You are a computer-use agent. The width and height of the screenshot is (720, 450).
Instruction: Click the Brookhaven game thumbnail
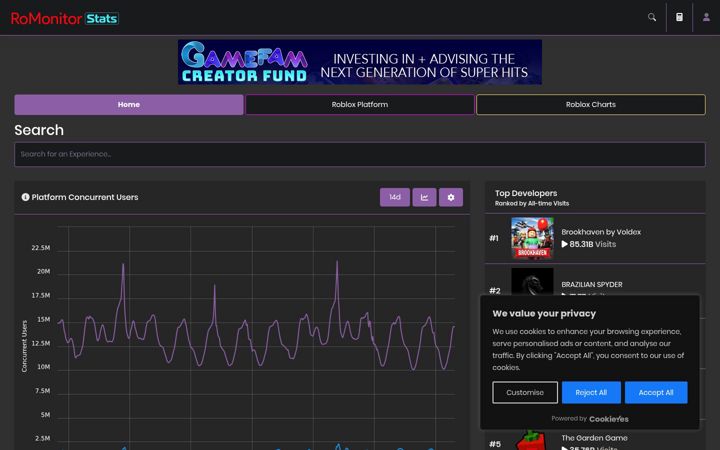point(532,238)
